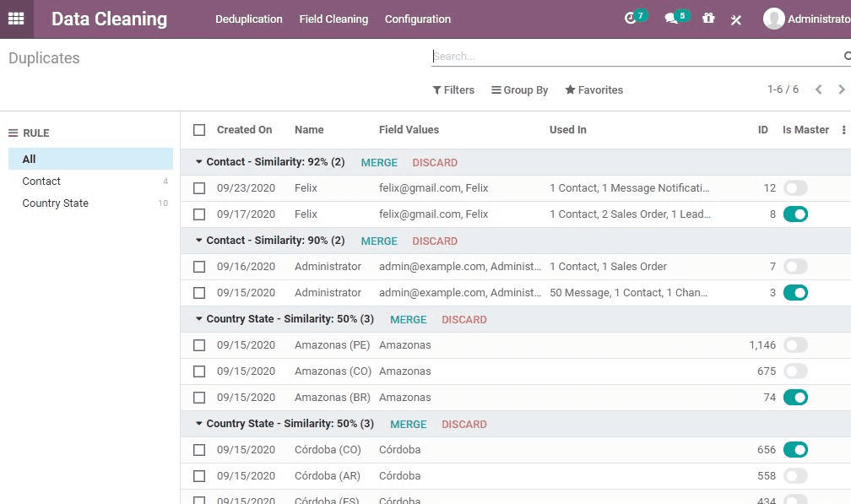Enable Is Master toggle for ID 675
The image size is (851, 504).
(795, 371)
